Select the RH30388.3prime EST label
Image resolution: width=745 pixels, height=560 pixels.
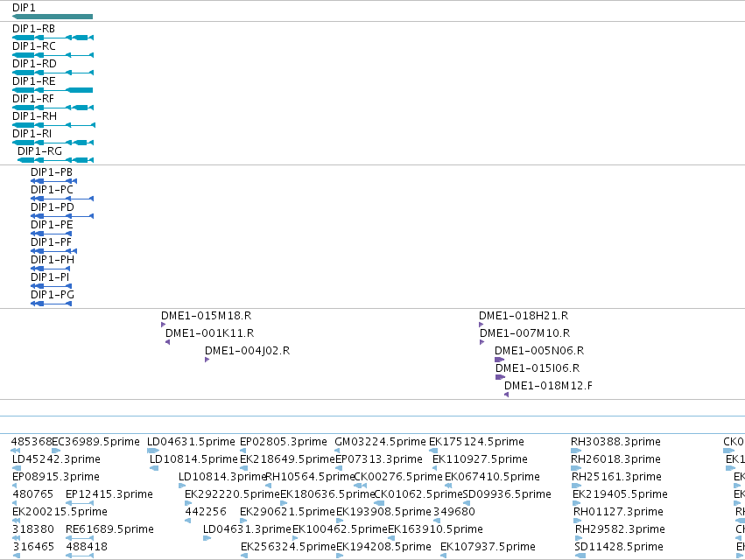click(615, 442)
